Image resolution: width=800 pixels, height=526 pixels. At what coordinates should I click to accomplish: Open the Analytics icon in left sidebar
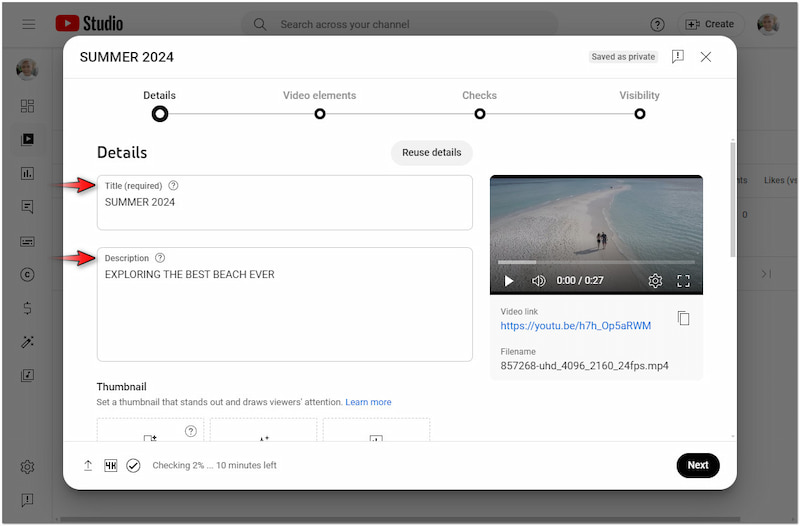point(27,173)
